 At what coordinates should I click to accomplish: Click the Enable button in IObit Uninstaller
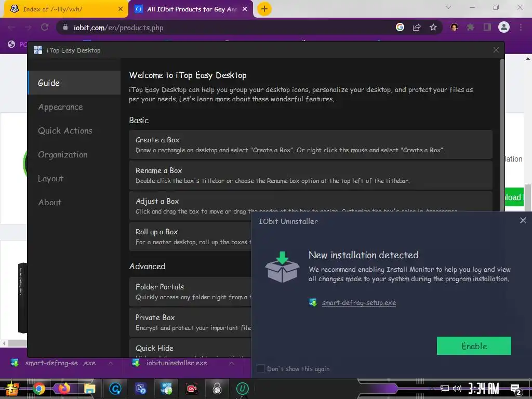[474, 345]
